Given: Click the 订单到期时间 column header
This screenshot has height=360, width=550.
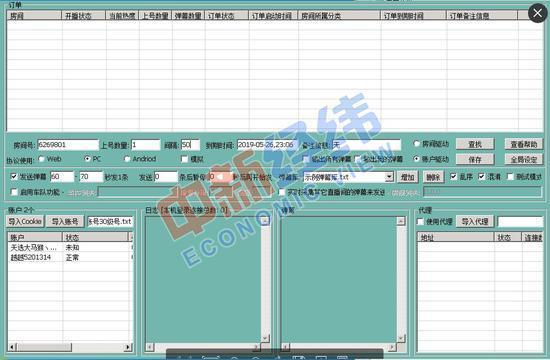Looking at the screenshot, I should point(414,15).
